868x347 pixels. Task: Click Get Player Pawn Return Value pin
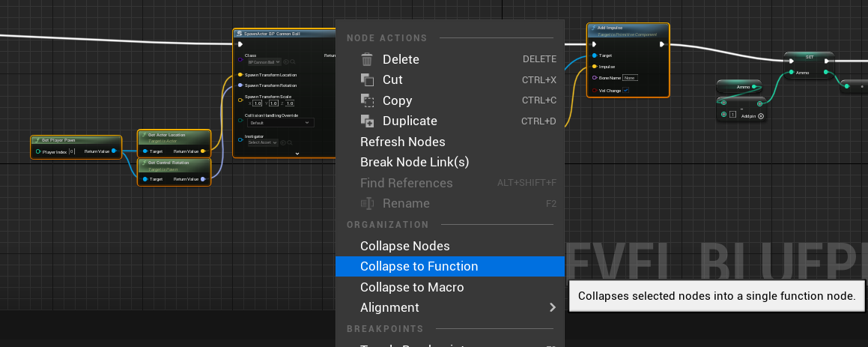[x=114, y=151]
